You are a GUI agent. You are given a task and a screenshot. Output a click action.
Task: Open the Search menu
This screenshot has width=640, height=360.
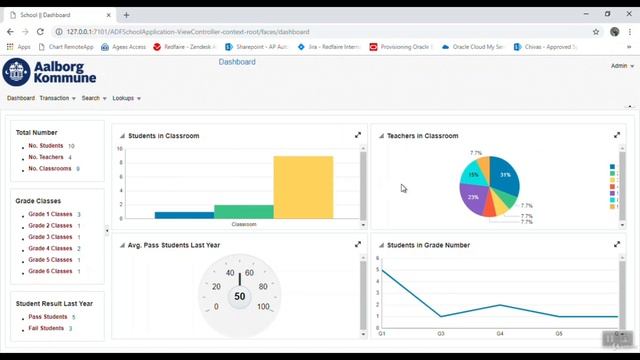pyautogui.click(x=94, y=98)
